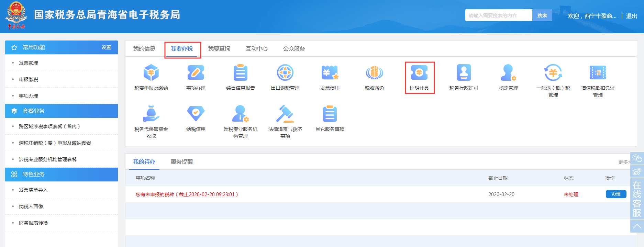Click the search input field
Screen dimensions: 644x247
(499, 15)
